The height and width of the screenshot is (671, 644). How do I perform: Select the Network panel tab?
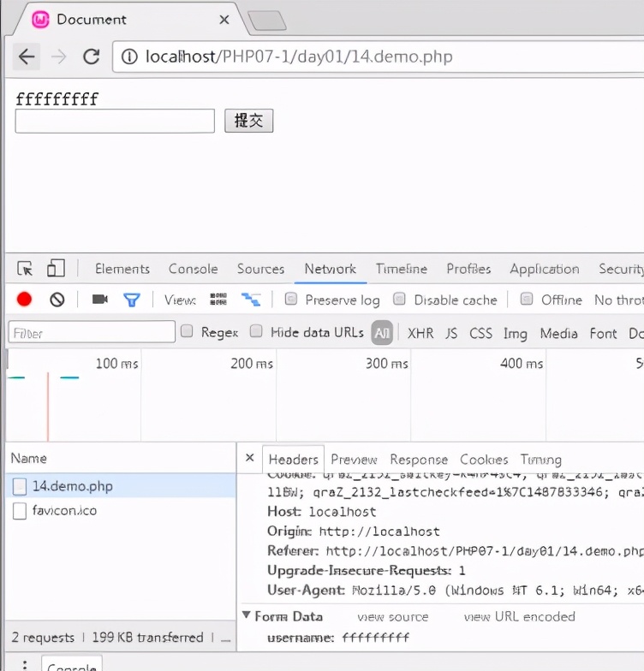[x=331, y=269]
